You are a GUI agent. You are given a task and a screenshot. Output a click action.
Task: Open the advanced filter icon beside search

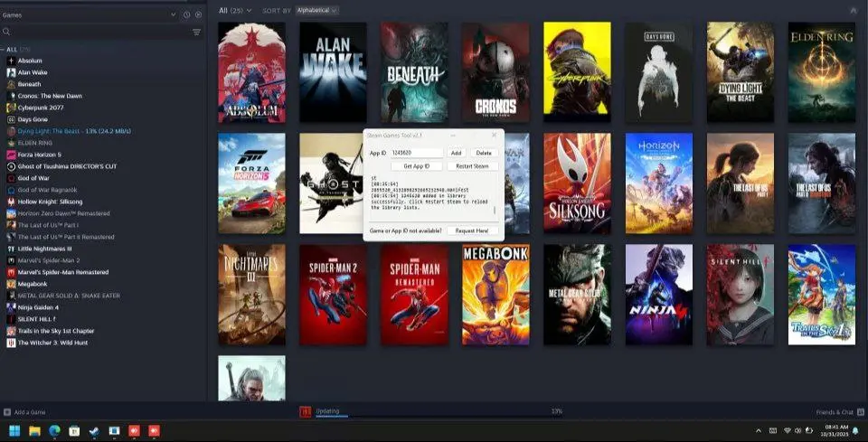(196, 32)
